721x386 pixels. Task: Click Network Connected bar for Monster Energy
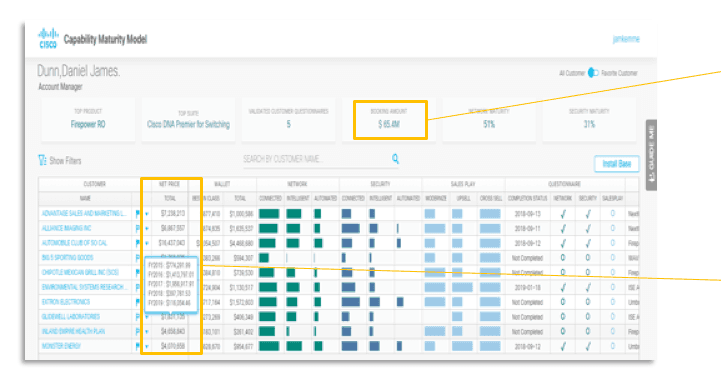click(x=269, y=346)
